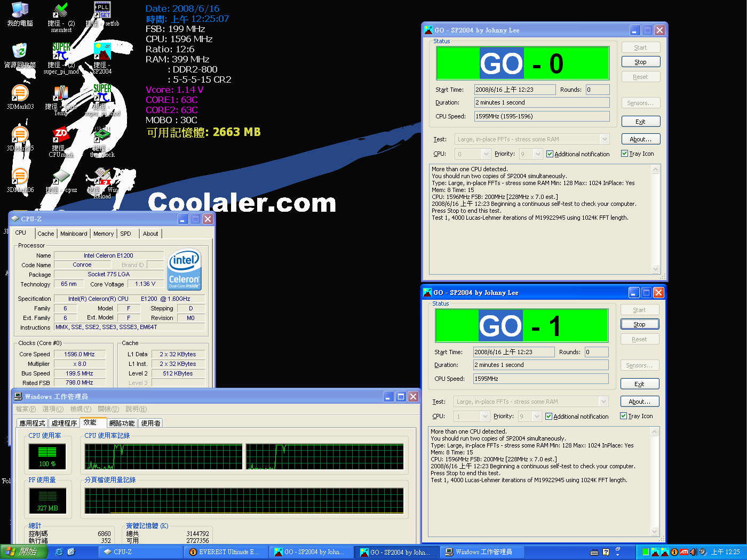Toggle Tray Icon checkbox in GO - 0 window

pos(637,154)
